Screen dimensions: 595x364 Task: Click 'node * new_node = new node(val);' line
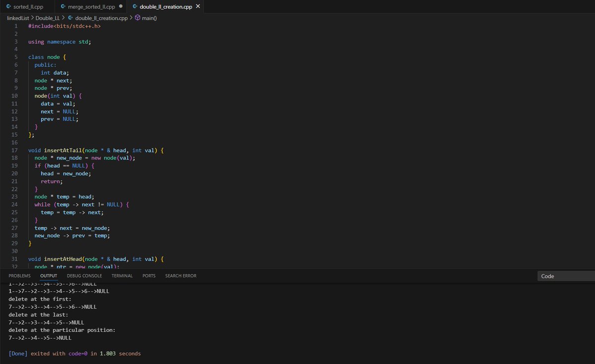click(85, 157)
